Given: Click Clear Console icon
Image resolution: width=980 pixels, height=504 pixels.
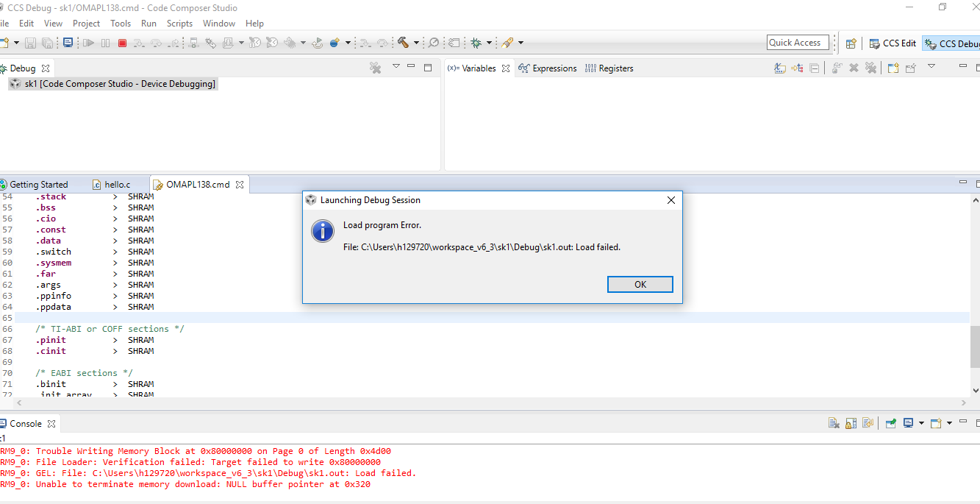Looking at the screenshot, I should [834, 423].
